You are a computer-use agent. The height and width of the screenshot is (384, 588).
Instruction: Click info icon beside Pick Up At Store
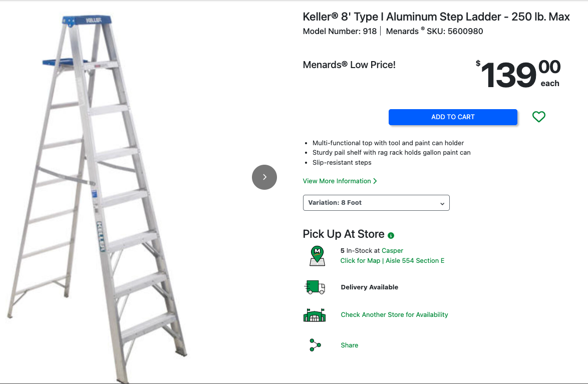391,235
